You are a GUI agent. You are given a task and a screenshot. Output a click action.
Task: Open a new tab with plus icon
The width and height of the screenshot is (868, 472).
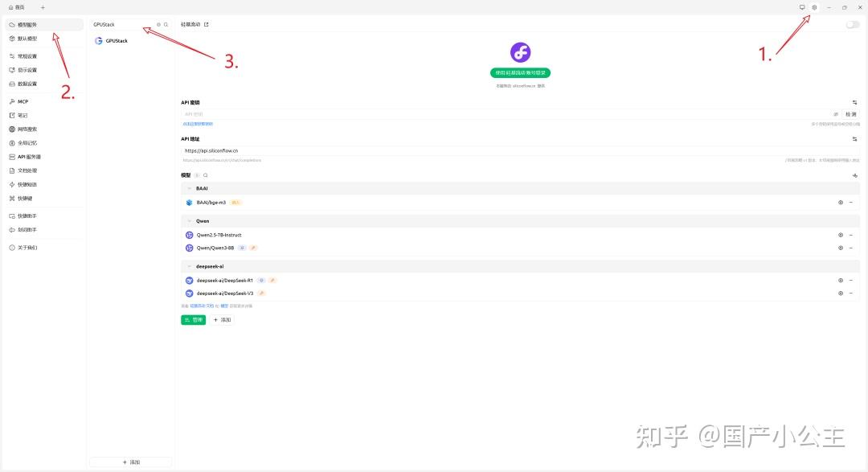[43, 7]
